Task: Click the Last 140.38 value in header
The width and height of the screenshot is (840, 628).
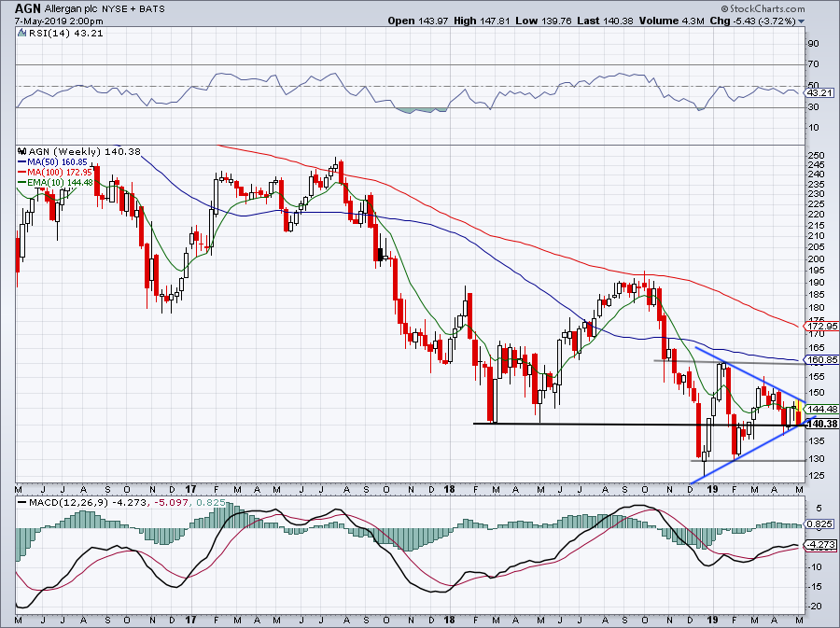Action: [606, 21]
